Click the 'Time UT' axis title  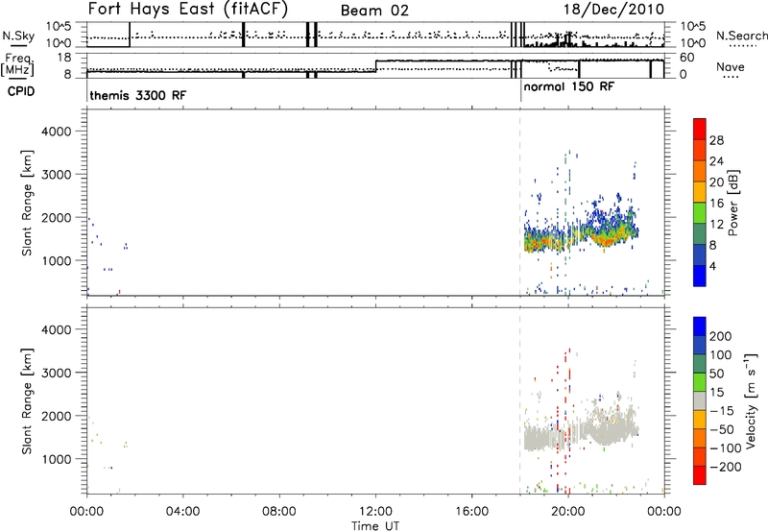pos(375,525)
